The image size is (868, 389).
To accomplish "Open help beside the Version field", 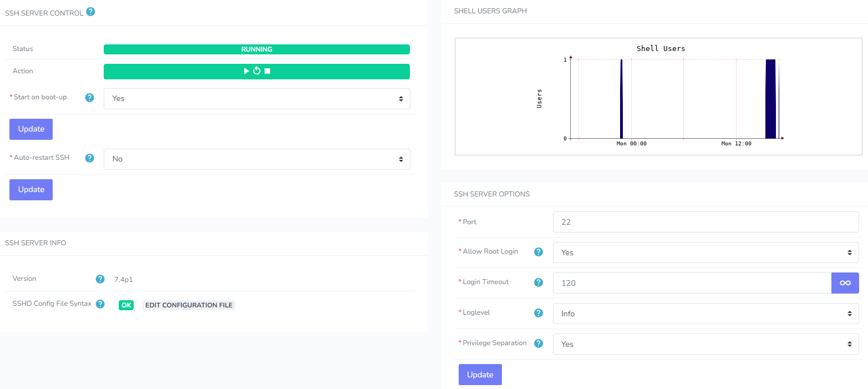I will click(100, 279).
